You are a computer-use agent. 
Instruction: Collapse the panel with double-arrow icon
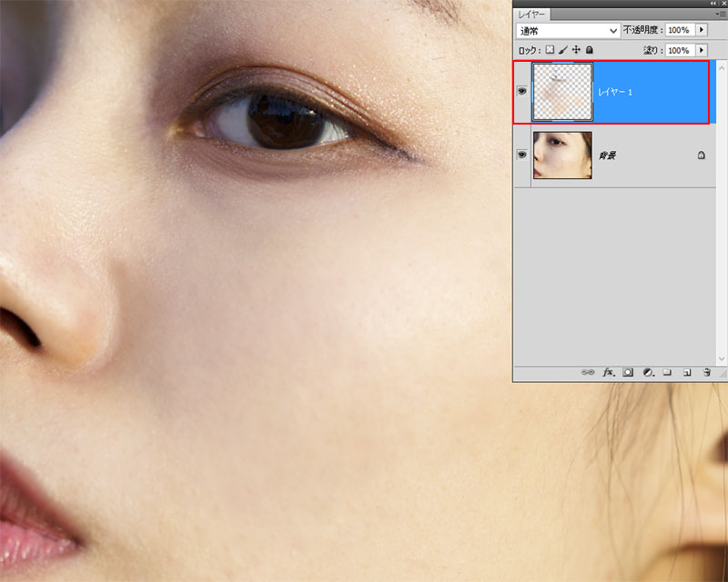pos(713,4)
